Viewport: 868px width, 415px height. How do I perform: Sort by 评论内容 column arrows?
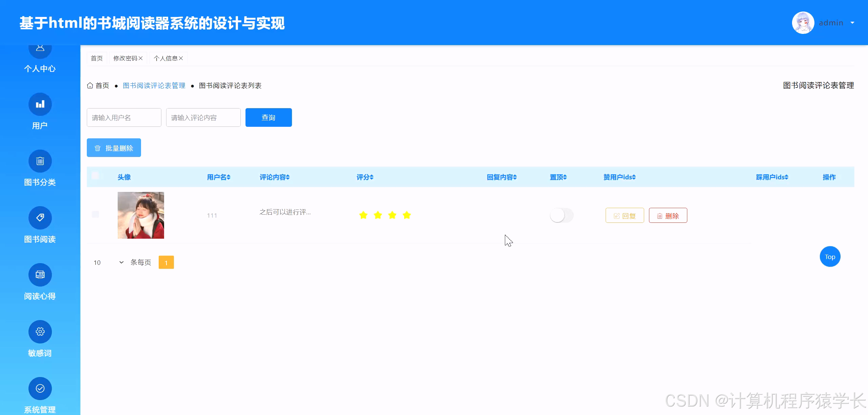[288, 177]
